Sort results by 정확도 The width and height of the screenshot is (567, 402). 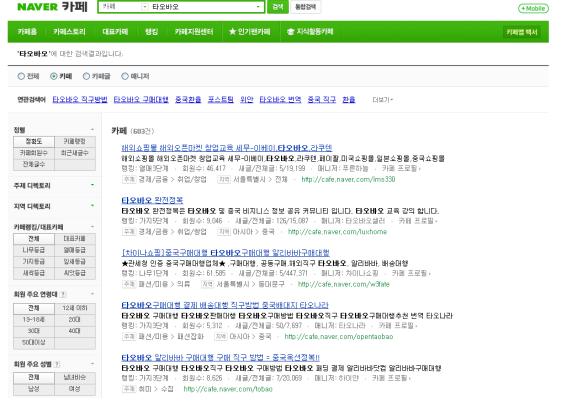34,141
